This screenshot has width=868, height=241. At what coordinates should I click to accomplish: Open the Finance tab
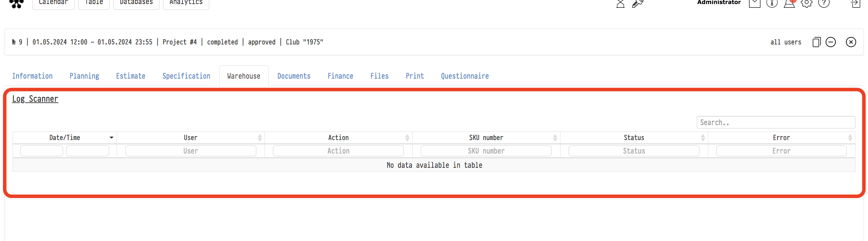[340, 76]
